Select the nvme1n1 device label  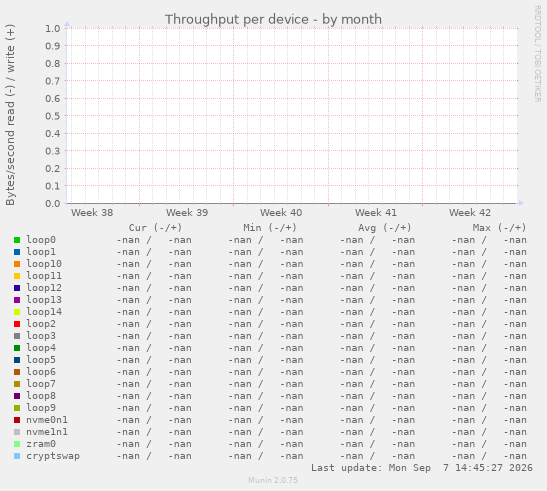coord(47,432)
